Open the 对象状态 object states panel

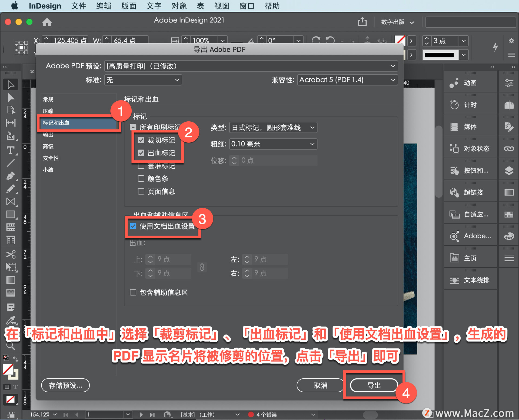coord(470,149)
